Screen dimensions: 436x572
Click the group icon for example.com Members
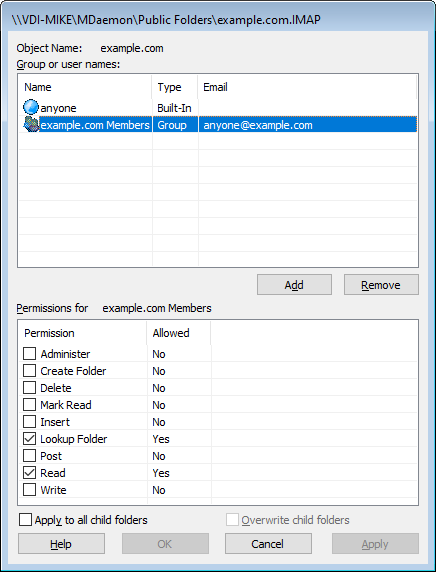31,124
